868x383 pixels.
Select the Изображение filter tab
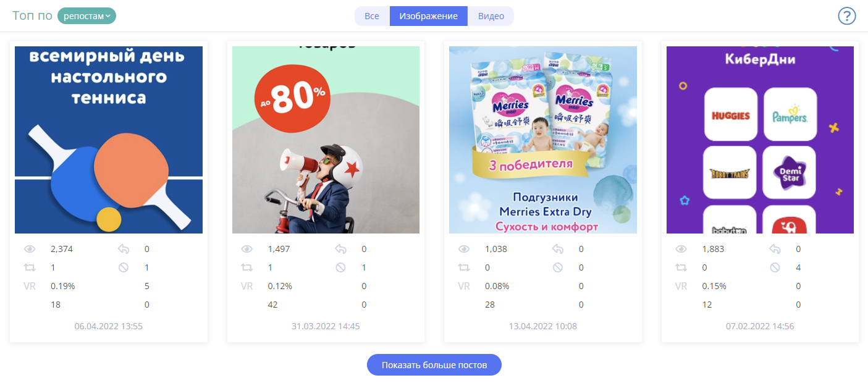pos(429,16)
